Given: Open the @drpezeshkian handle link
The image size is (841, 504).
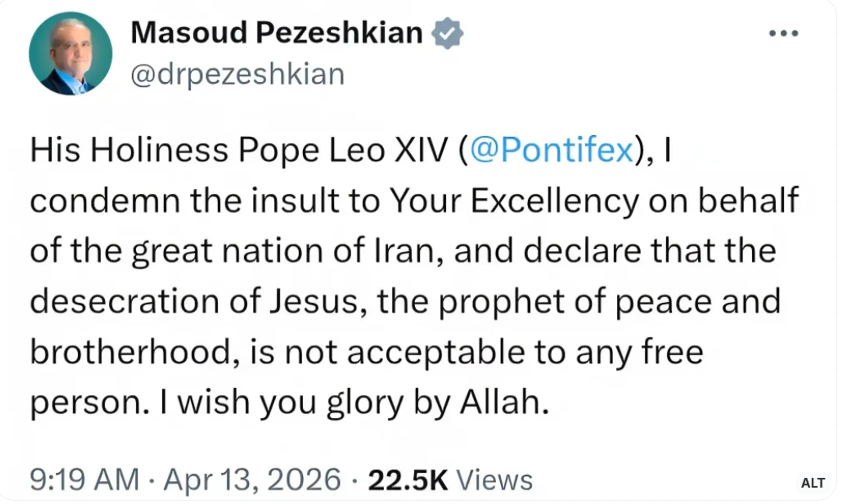Looking at the screenshot, I should pyautogui.click(x=237, y=74).
